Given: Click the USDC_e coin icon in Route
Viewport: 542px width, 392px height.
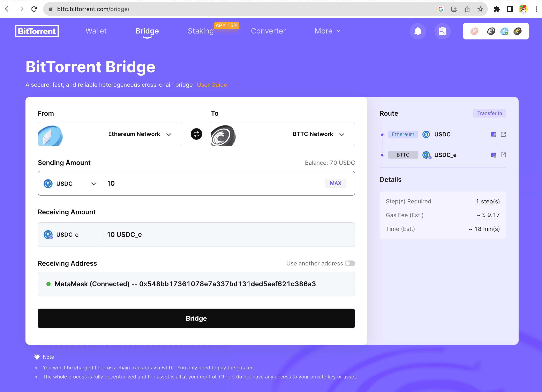Looking at the screenshot, I should (x=427, y=155).
